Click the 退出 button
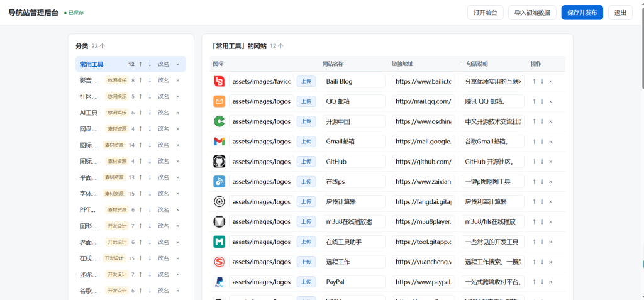Image resolution: width=644 pixels, height=300 pixels. tap(620, 13)
